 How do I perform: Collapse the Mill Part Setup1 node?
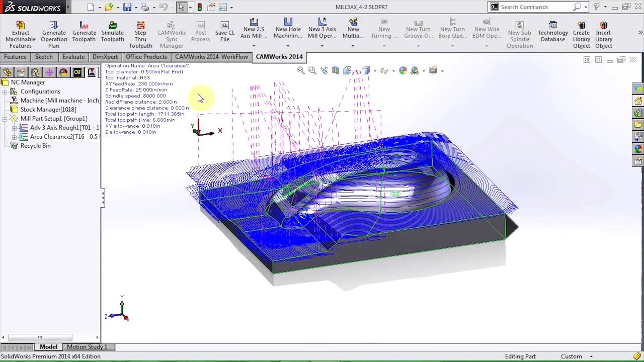[5, 119]
